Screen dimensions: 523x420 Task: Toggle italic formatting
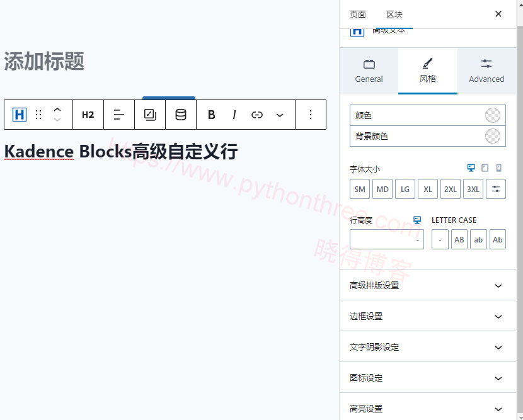pos(234,115)
